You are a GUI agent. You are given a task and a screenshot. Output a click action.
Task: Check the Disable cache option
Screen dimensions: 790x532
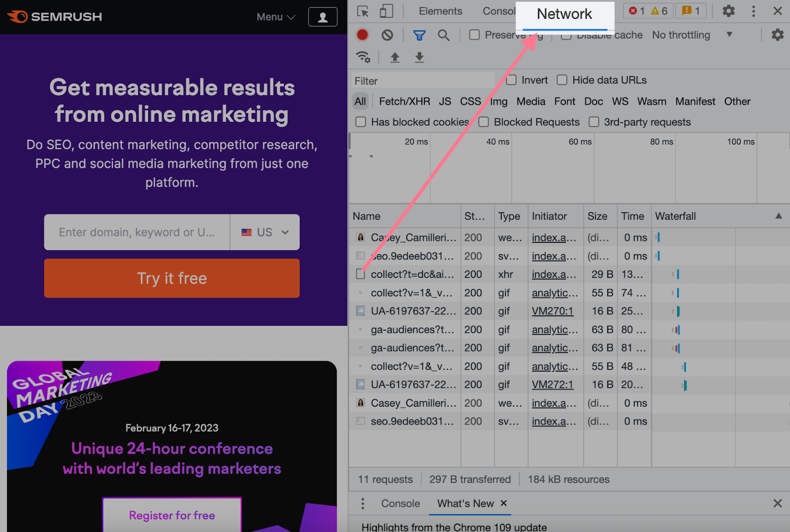566,35
